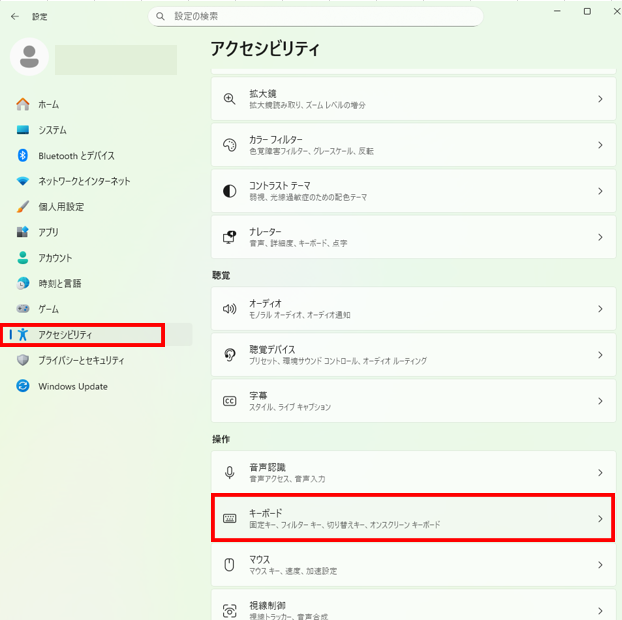The image size is (622, 620).
Task: Select System (システム) in the sidebar
Action: tap(52, 130)
